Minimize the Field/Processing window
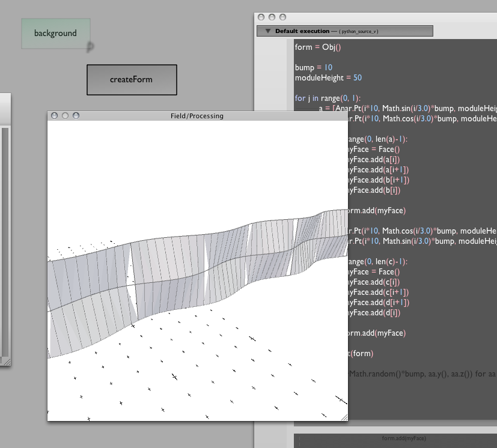The height and width of the screenshot is (448, 497). [x=65, y=115]
